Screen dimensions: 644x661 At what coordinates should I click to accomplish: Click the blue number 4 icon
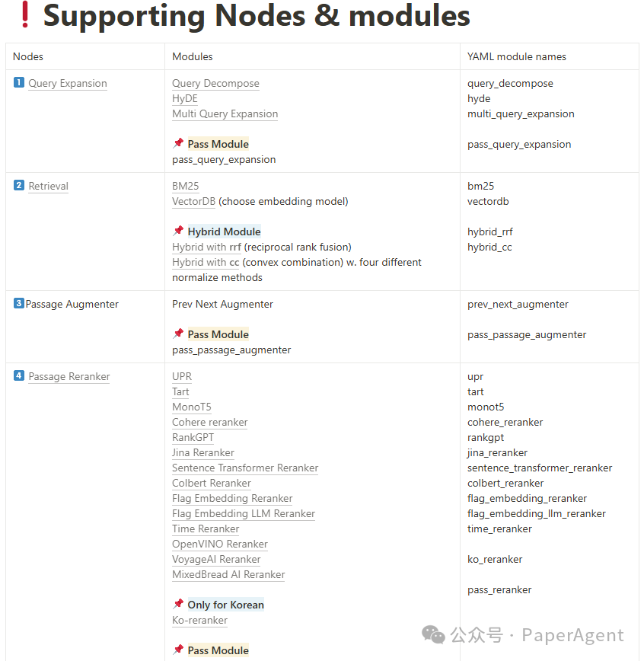coord(19,375)
